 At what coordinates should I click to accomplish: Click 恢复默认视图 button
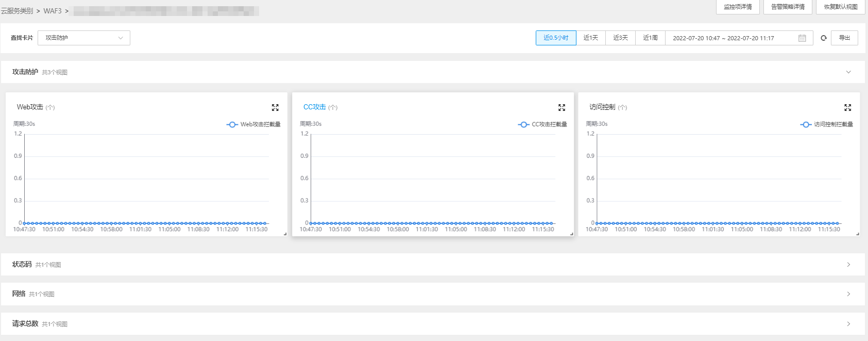click(x=840, y=7)
